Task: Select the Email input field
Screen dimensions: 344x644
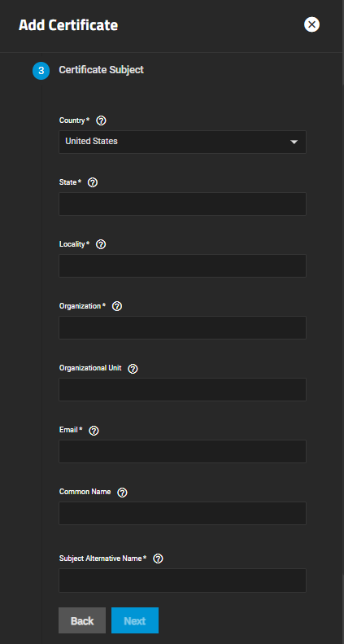Action: (x=182, y=451)
